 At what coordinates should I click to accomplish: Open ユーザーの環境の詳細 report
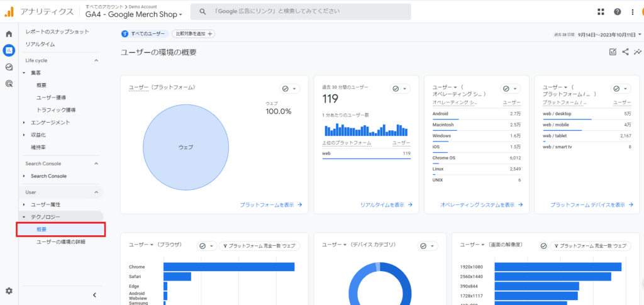(61, 241)
